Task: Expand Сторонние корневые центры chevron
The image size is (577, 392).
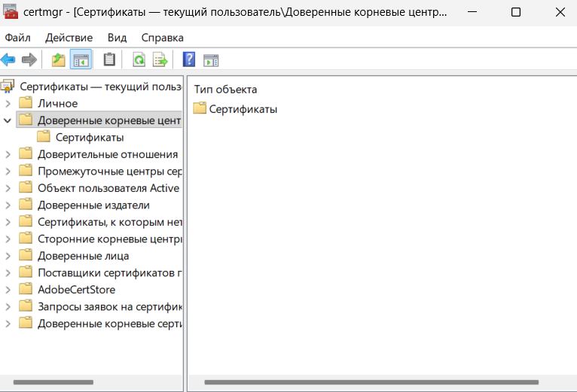Action: [x=8, y=239]
